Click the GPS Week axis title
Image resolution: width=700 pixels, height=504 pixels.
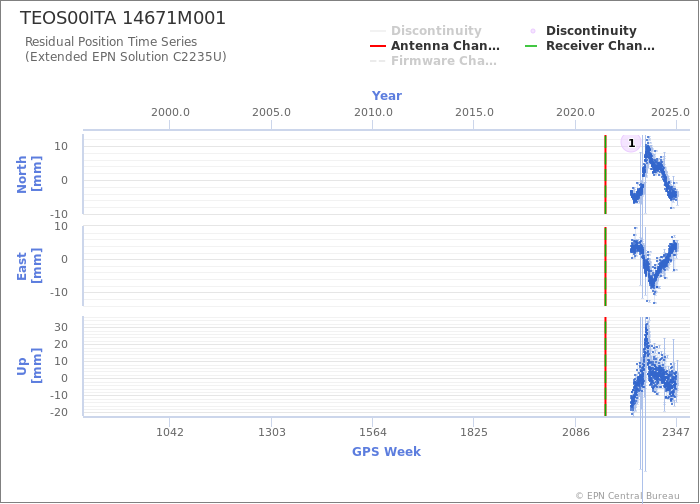coord(387,452)
